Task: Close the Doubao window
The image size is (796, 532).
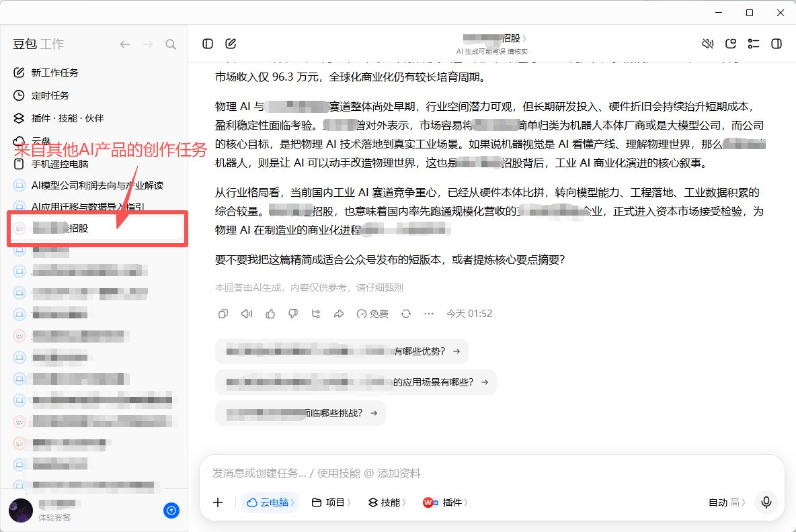Action: [781, 13]
